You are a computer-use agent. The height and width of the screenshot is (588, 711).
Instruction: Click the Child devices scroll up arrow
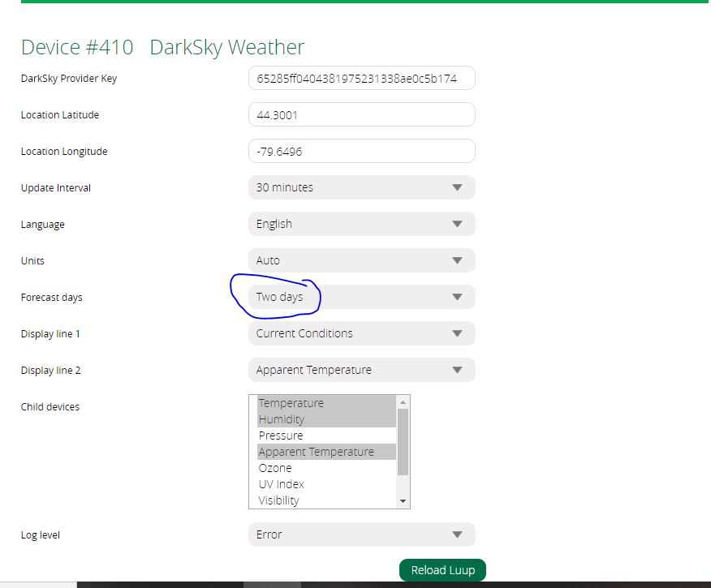[403, 401]
